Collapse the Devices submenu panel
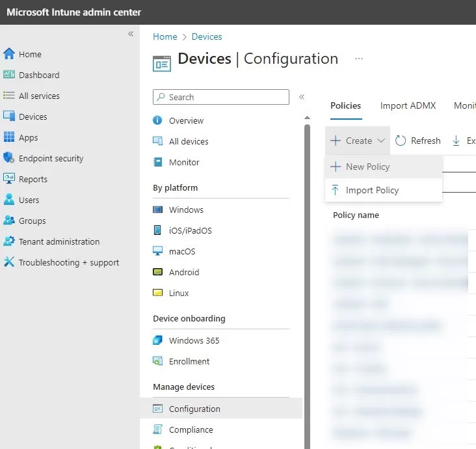The image size is (476, 449). point(302,97)
